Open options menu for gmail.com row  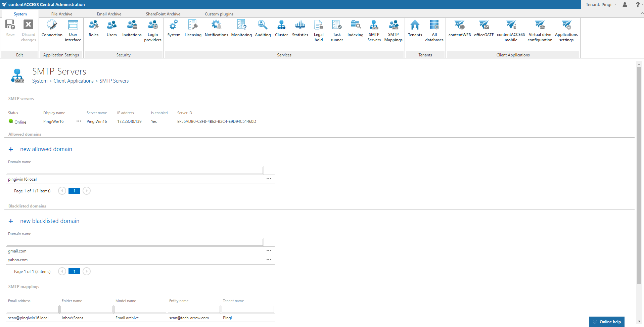pyautogui.click(x=269, y=251)
